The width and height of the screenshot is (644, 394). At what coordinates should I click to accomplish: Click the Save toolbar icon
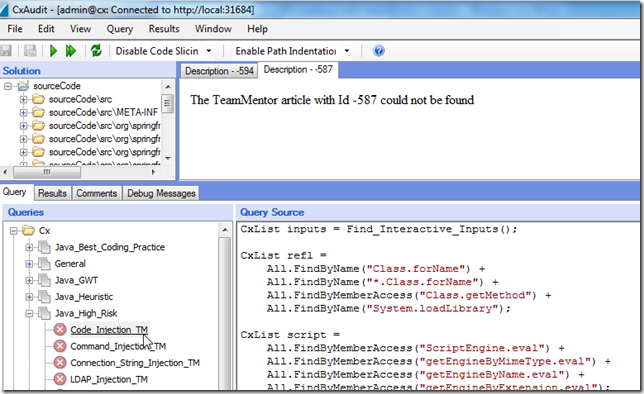[6, 51]
